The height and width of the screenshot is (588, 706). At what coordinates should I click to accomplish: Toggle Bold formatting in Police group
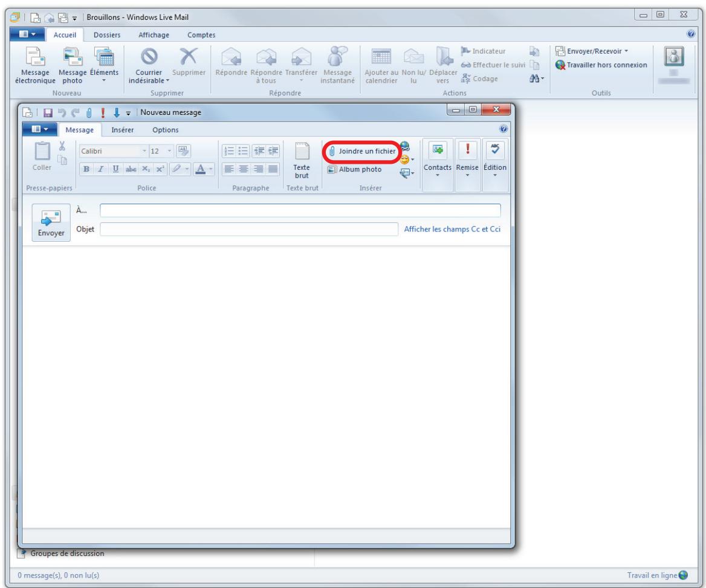click(86, 169)
